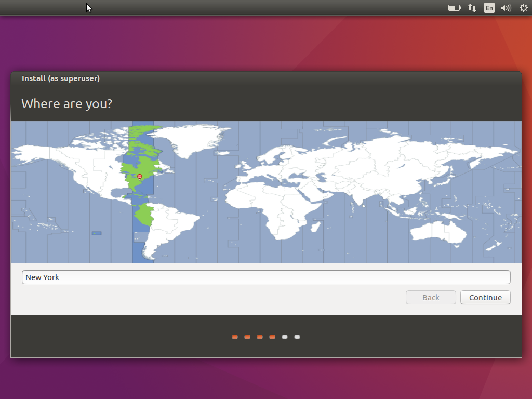
Task: Focus the New York location text field
Action: coord(266,277)
